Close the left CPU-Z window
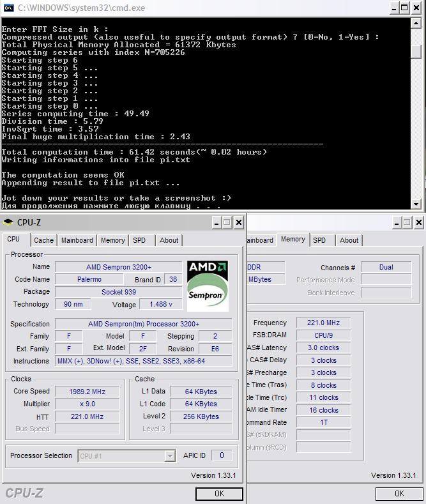This screenshot has height=504, width=426. pyautogui.click(x=239, y=222)
